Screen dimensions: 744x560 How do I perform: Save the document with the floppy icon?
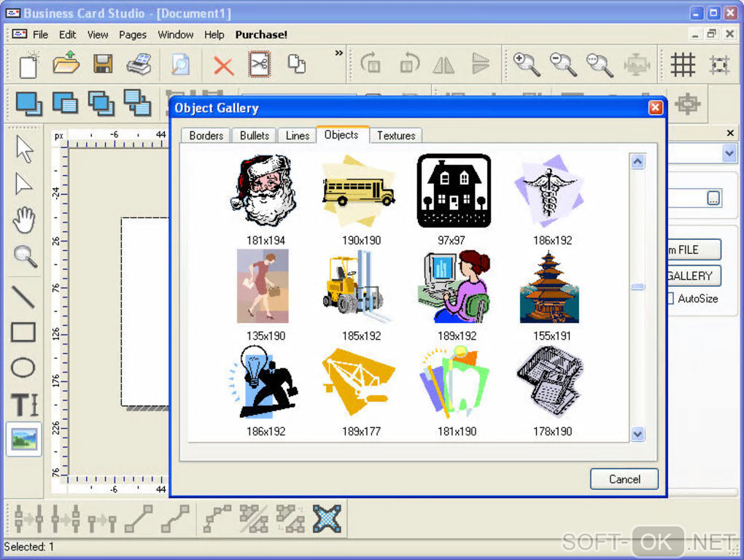[103, 64]
